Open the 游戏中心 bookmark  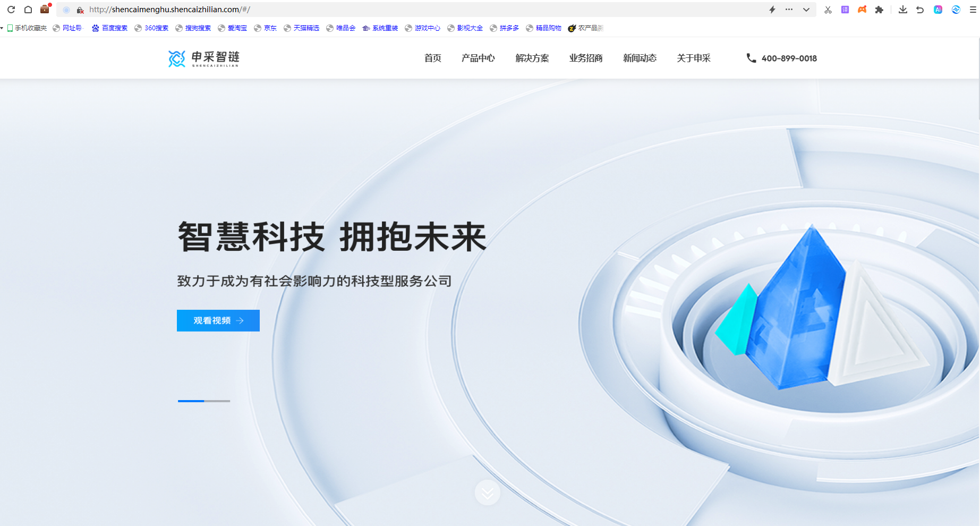coord(423,28)
